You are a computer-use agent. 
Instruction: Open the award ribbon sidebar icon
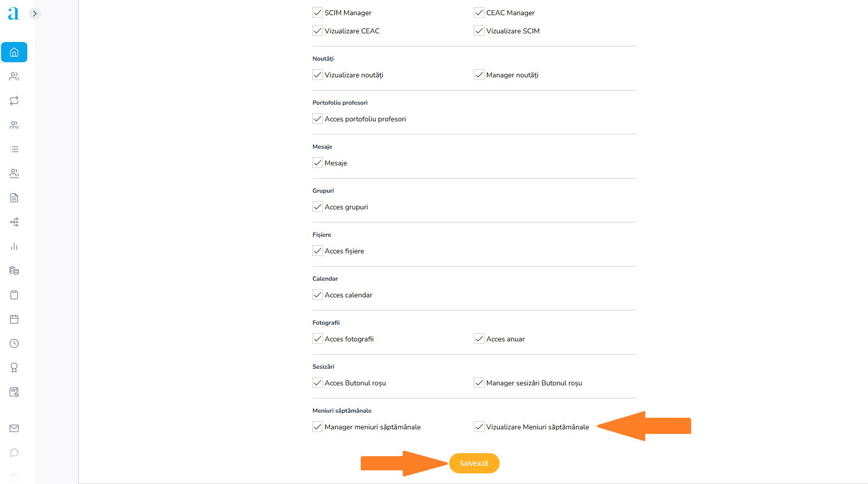tap(14, 368)
